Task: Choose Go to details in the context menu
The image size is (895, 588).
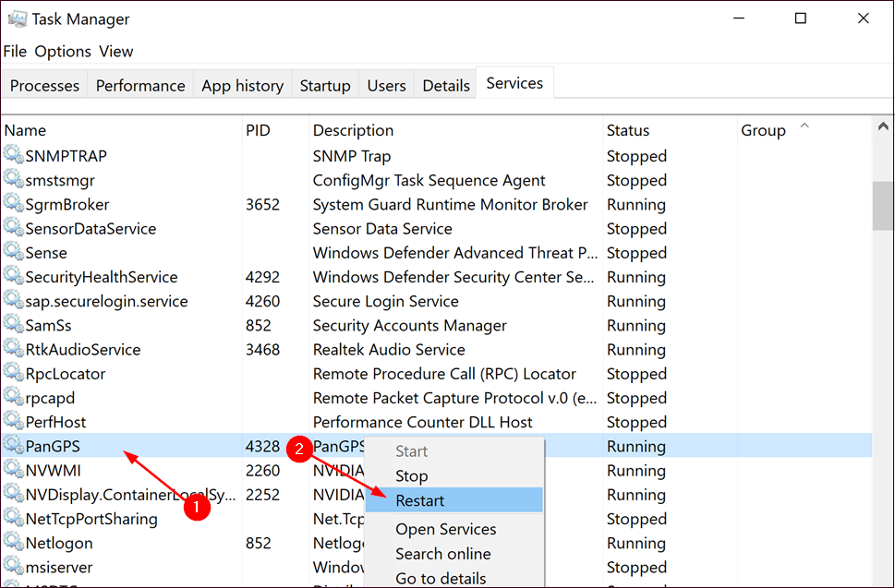Action: [x=454, y=578]
